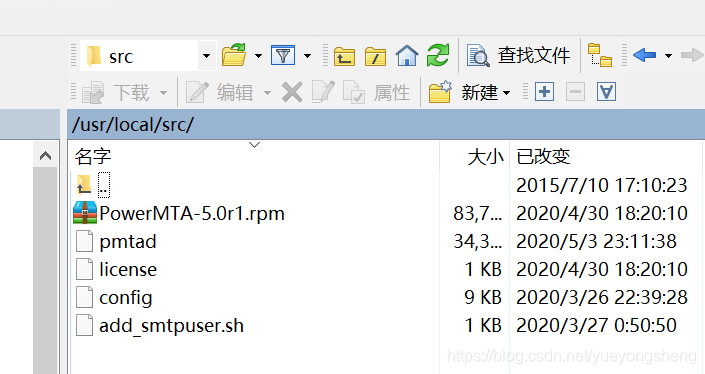Click the 编辑 edit button

tap(219, 93)
